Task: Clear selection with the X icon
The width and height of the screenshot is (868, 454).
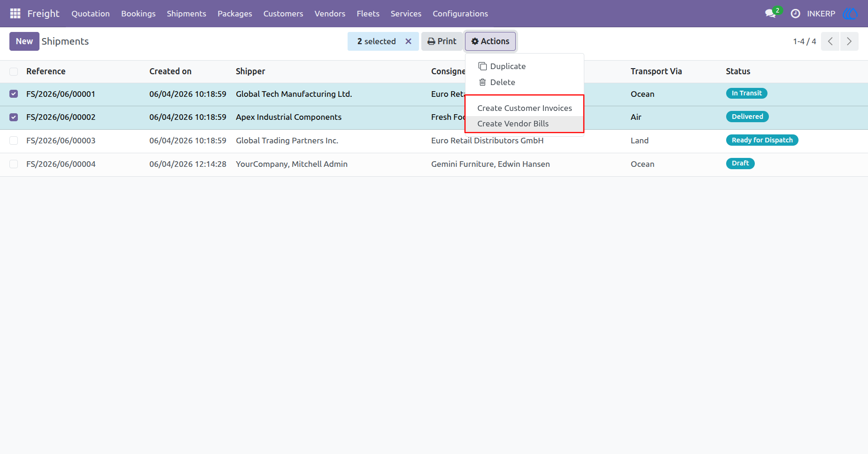Action: (408, 41)
